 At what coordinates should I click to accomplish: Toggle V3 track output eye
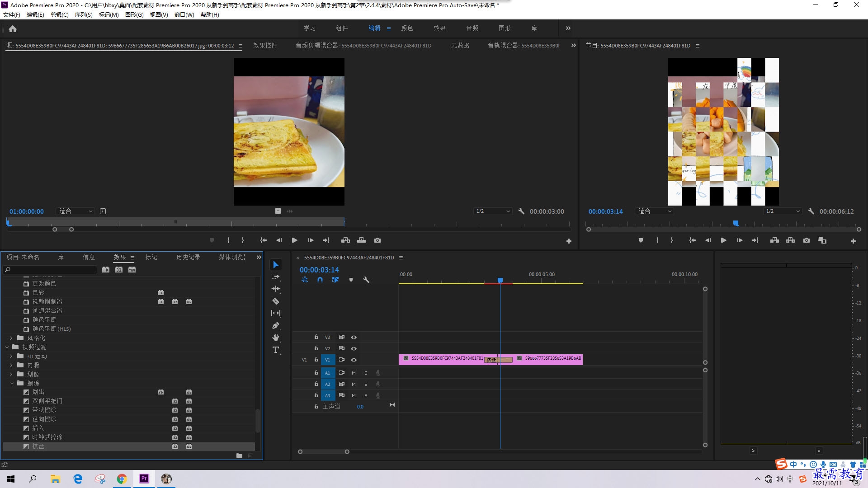tap(354, 338)
